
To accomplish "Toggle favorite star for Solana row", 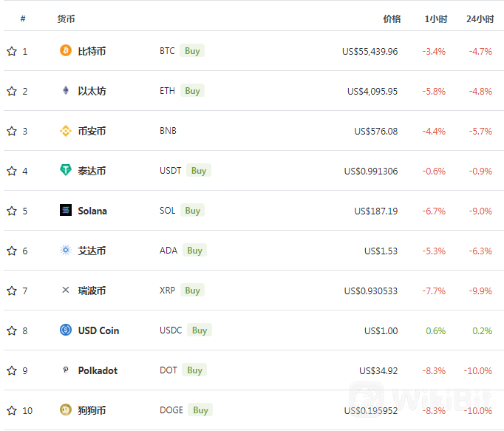I will [x=12, y=211].
